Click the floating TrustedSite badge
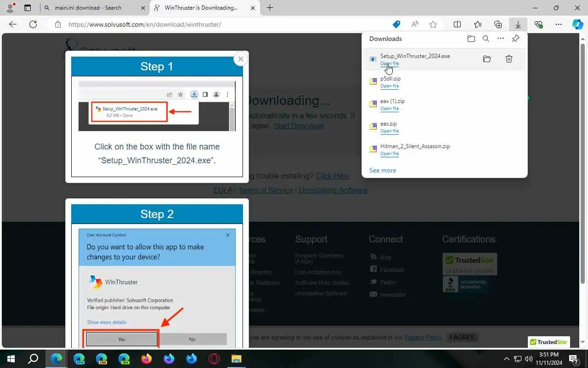This screenshot has height=368, width=588. pyautogui.click(x=549, y=342)
